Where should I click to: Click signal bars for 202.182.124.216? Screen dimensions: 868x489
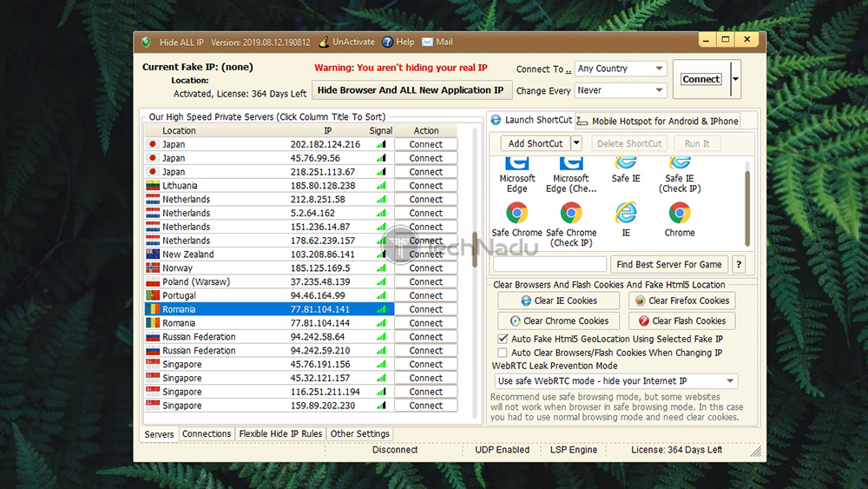(x=381, y=144)
